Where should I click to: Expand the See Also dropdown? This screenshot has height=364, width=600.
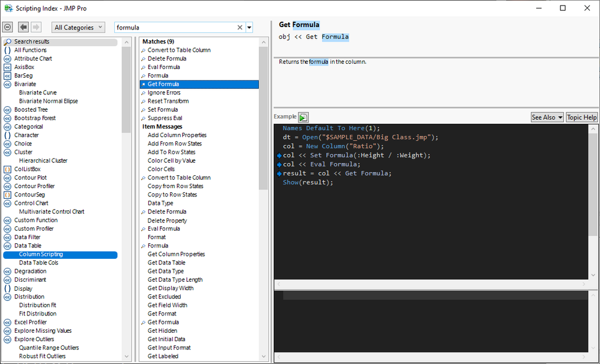tap(547, 117)
